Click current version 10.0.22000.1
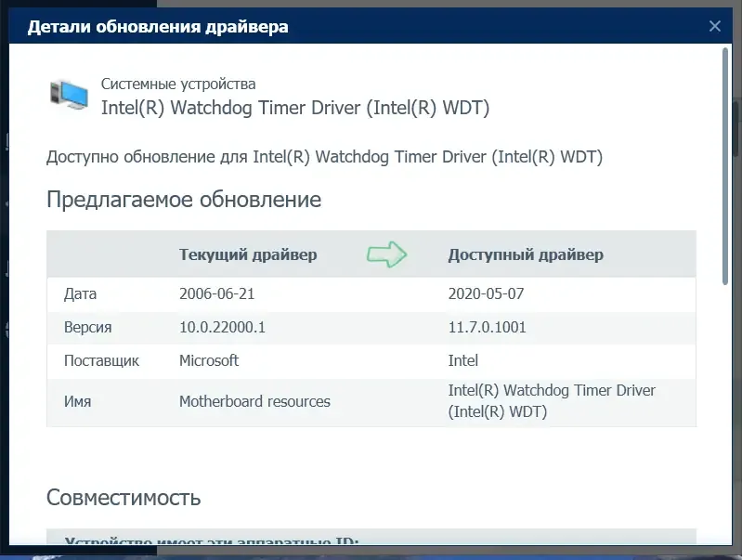 click(x=222, y=327)
